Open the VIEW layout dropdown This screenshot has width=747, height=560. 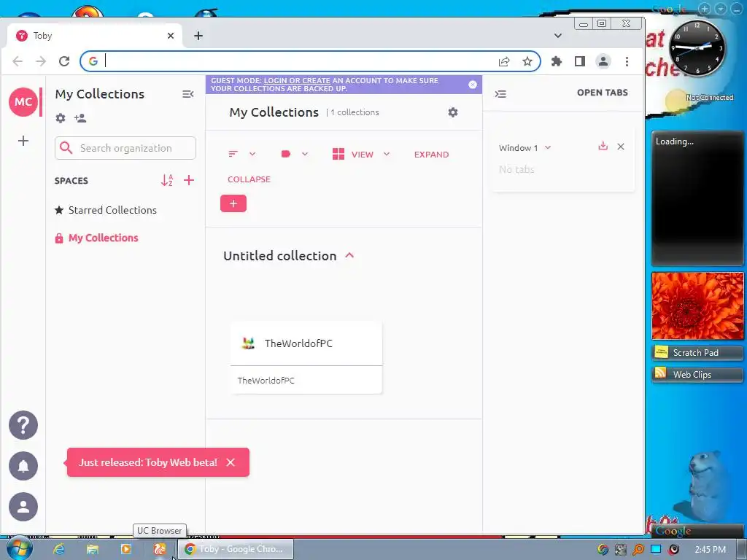(x=361, y=154)
